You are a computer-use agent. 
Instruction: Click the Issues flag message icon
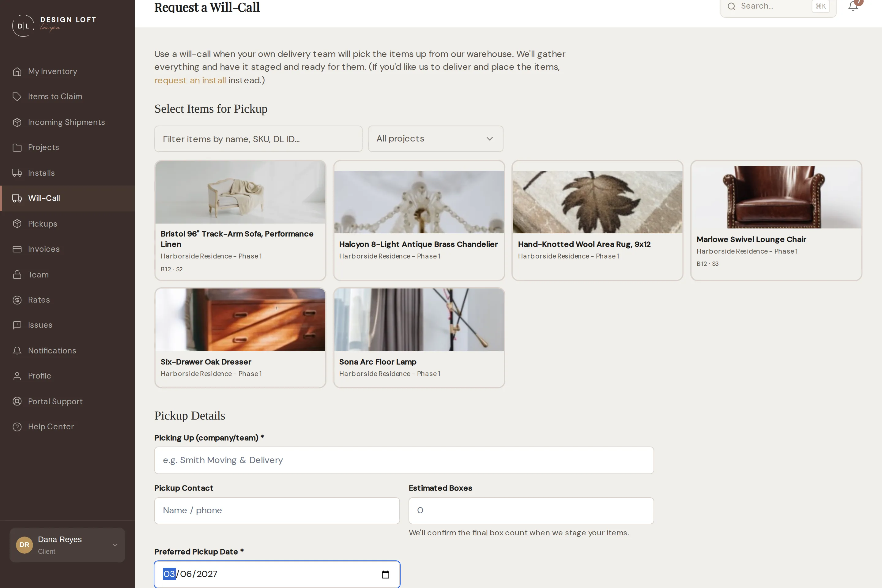[17, 325]
